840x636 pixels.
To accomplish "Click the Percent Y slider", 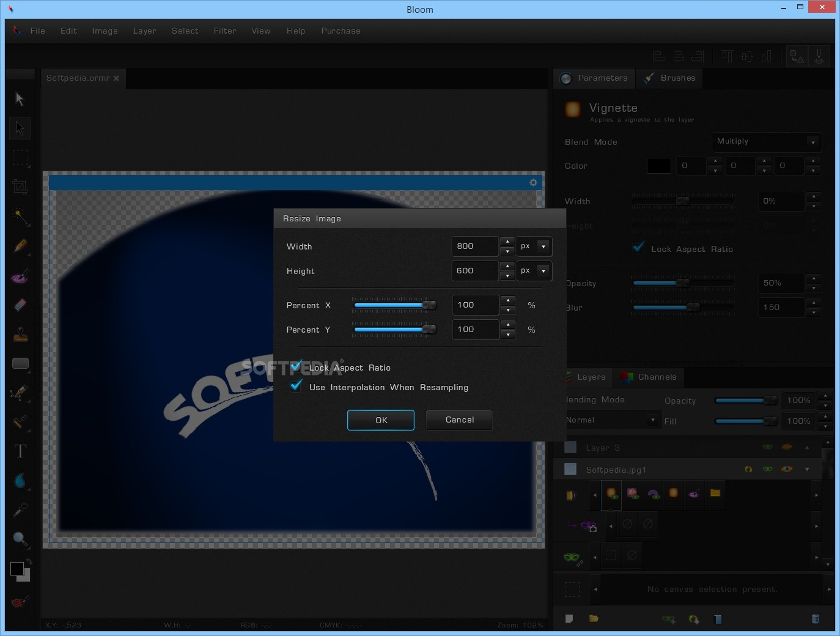I will coord(394,329).
